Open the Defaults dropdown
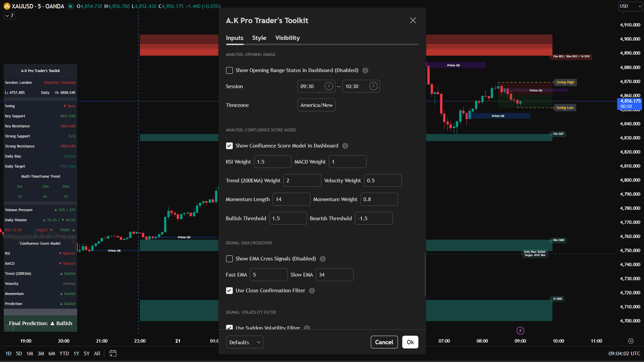 tap(245, 342)
